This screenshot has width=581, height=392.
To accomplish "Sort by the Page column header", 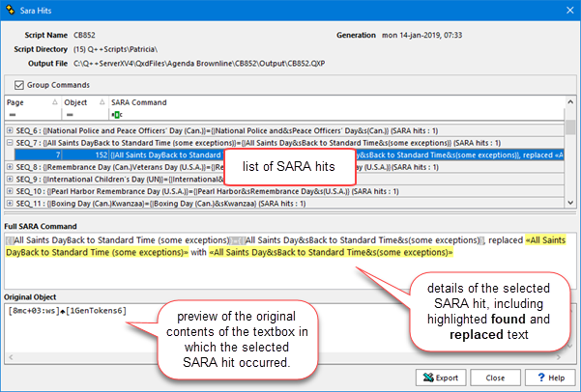I will coord(33,102).
